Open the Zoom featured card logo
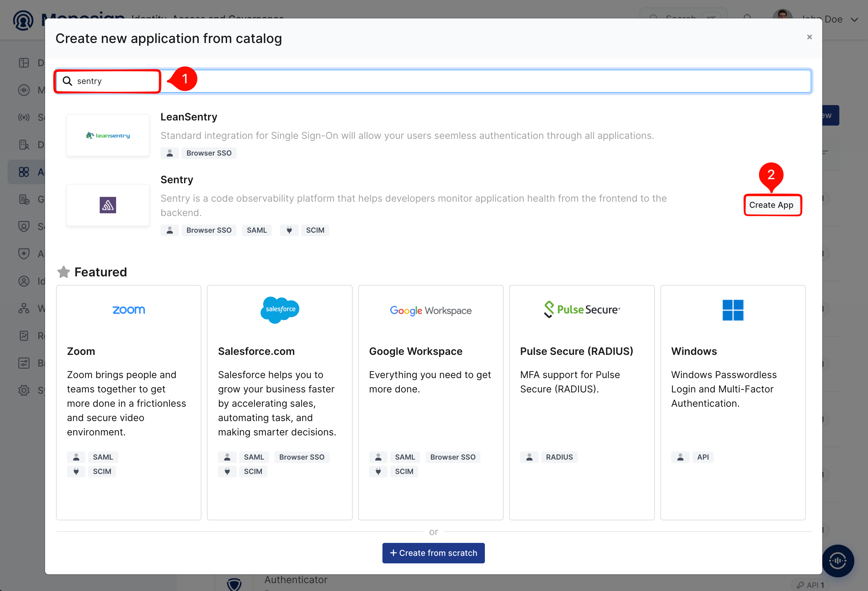 pos(129,310)
